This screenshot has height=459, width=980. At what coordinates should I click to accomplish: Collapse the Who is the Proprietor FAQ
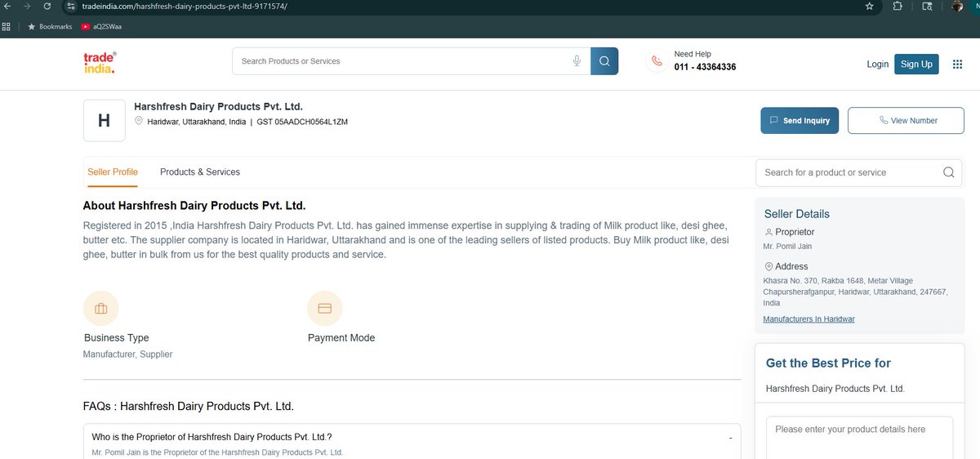point(730,438)
